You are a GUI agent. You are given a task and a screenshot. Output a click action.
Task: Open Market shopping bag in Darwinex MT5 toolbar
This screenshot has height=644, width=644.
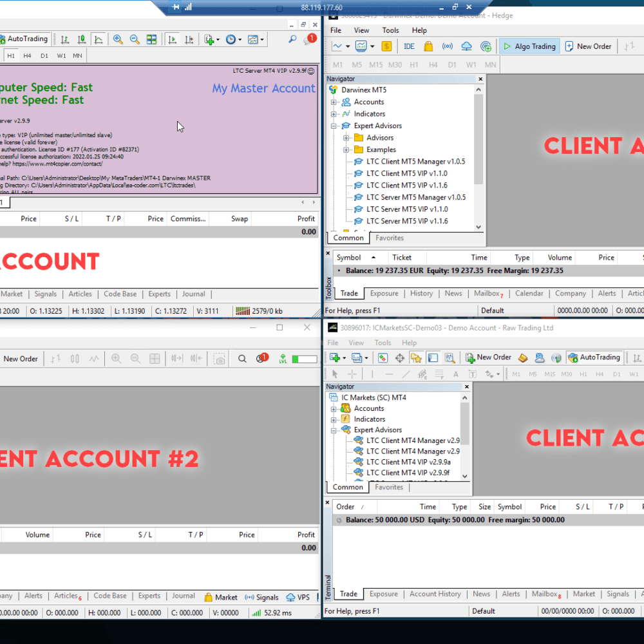click(428, 46)
